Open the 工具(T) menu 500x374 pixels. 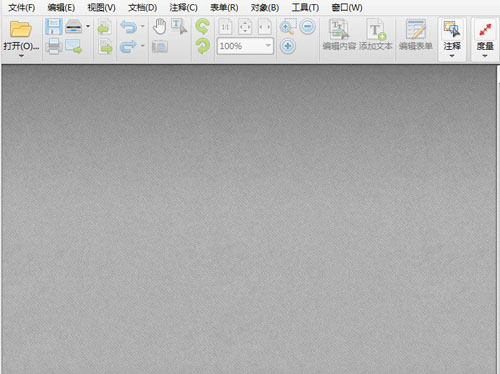pos(305,7)
